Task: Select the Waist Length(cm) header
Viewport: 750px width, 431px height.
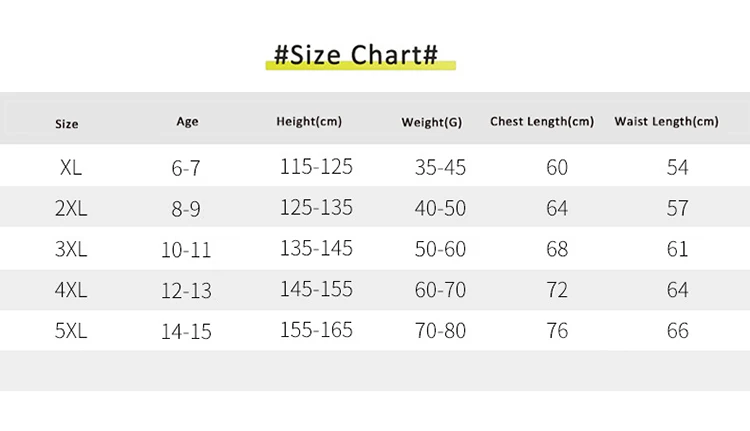Action: [666, 122]
